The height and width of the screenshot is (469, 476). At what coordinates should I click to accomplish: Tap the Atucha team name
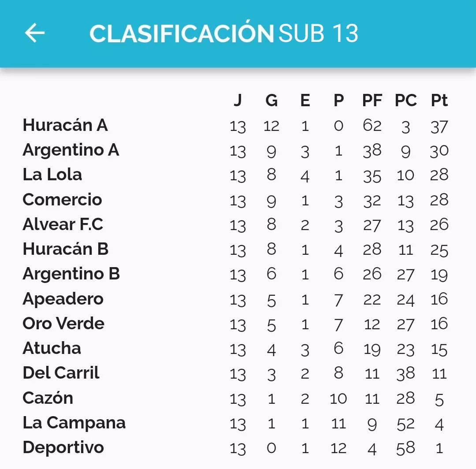52,348
